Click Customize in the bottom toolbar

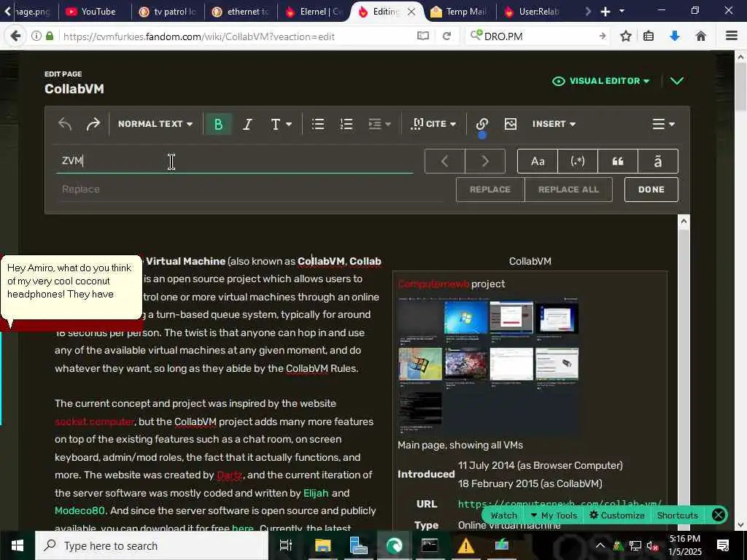(617, 516)
